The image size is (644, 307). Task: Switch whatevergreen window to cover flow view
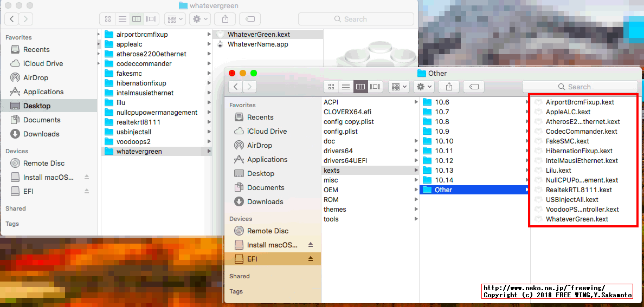(x=152, y=19)
